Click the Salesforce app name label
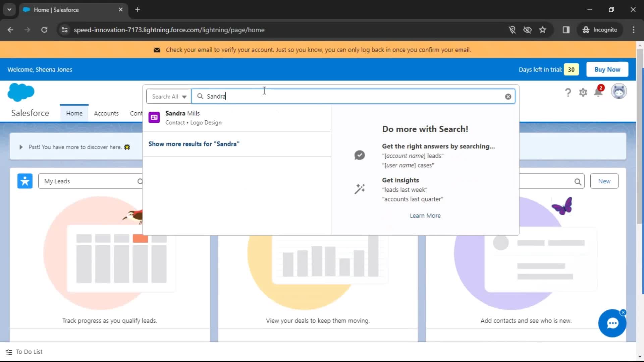 coord(30,113)
